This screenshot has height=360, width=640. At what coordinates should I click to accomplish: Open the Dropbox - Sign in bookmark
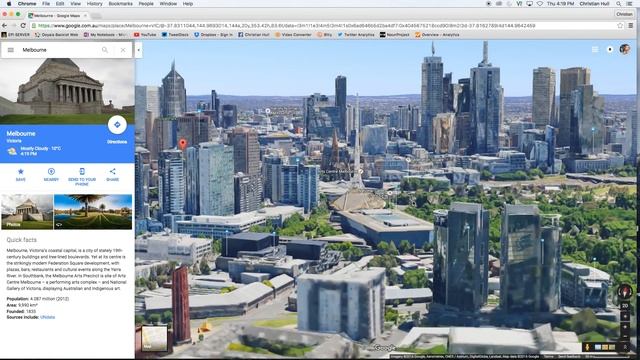point(213,35)
